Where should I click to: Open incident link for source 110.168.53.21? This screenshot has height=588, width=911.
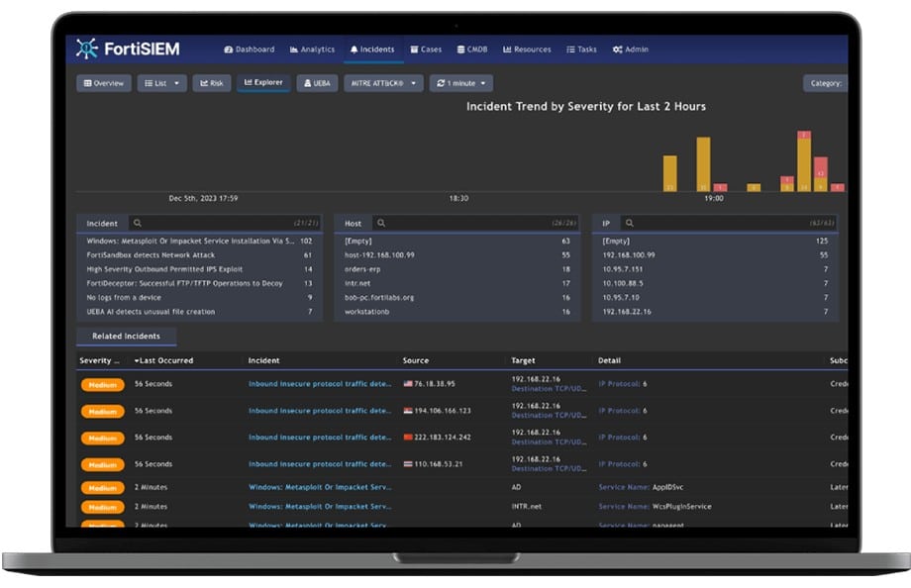320,463
